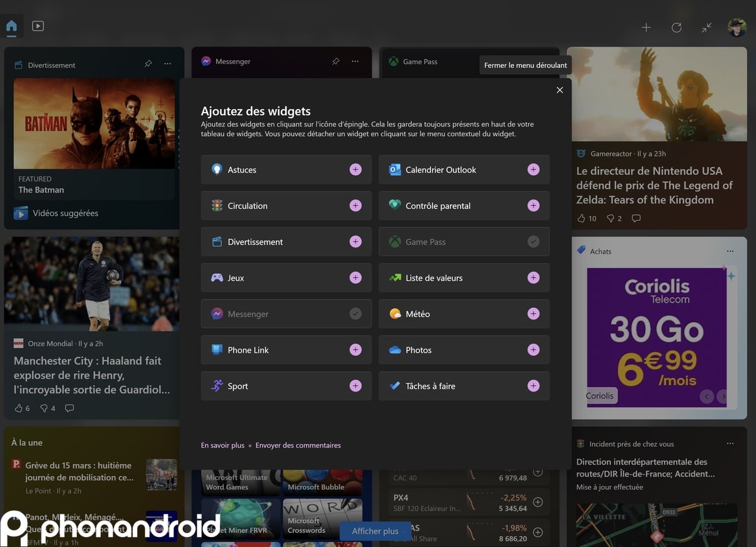Add the Sport widget

click(x=356, y=386)
